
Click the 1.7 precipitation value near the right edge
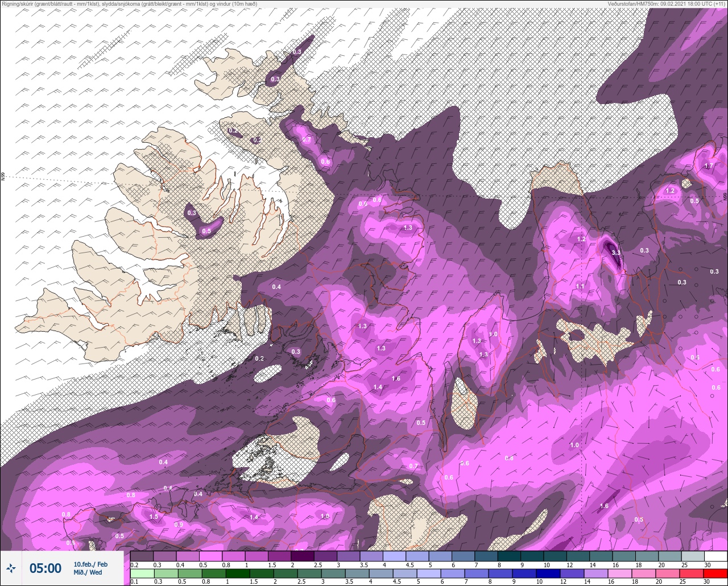[709, 166]
